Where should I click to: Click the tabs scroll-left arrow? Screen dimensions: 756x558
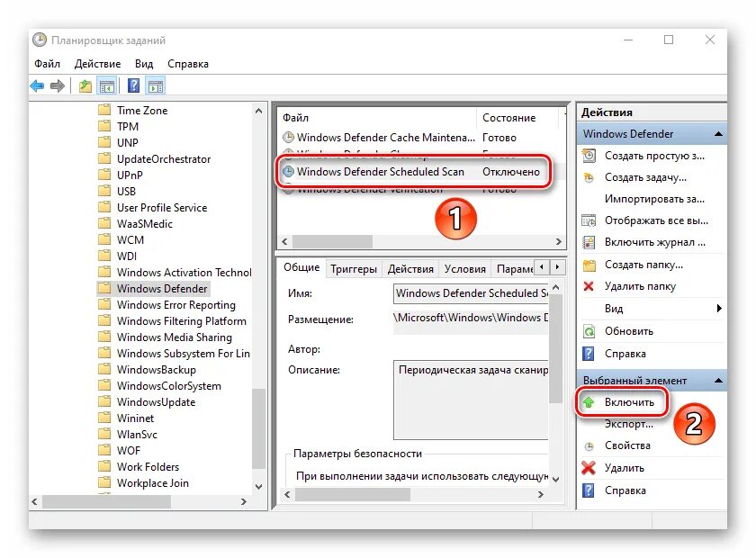[x=542, y=267]
